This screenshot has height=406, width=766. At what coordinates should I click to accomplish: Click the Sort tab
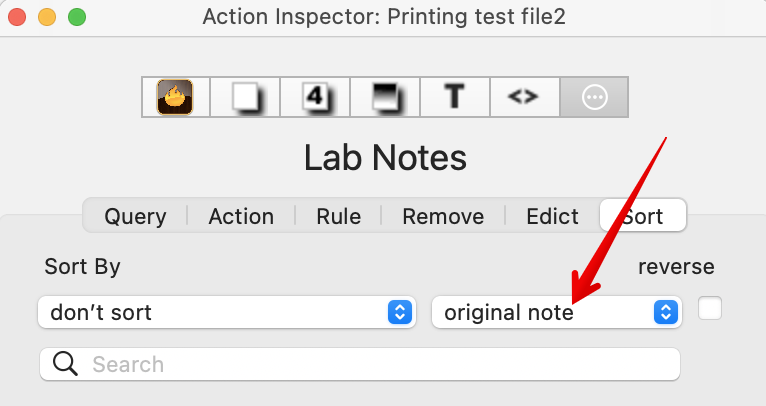tap(642, 216)
